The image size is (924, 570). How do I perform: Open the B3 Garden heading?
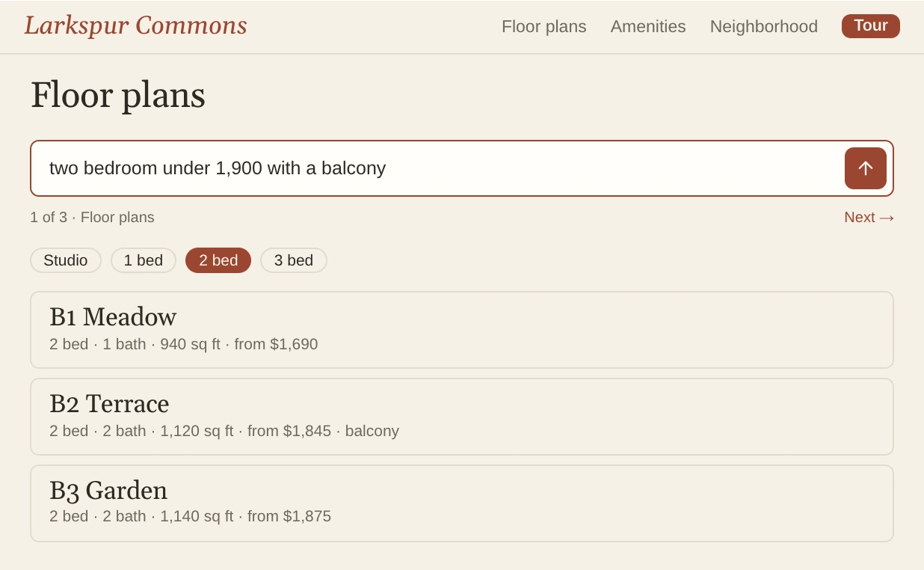[108, 491]
